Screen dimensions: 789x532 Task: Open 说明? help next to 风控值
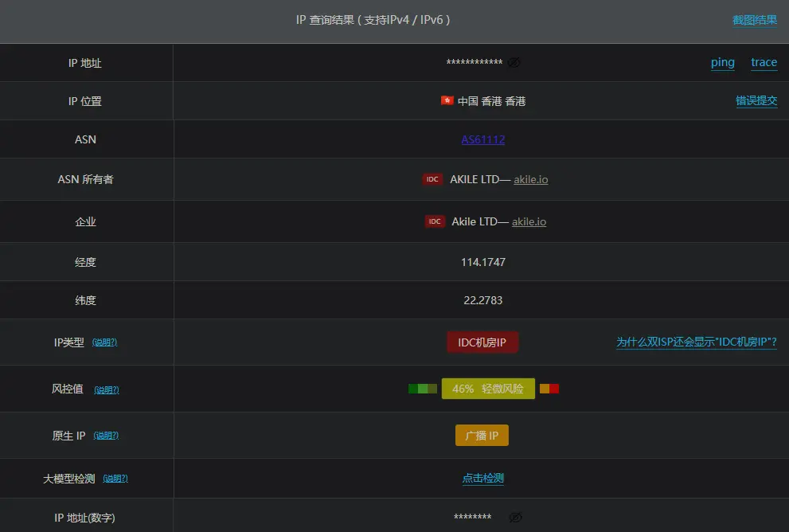point(106,390)
